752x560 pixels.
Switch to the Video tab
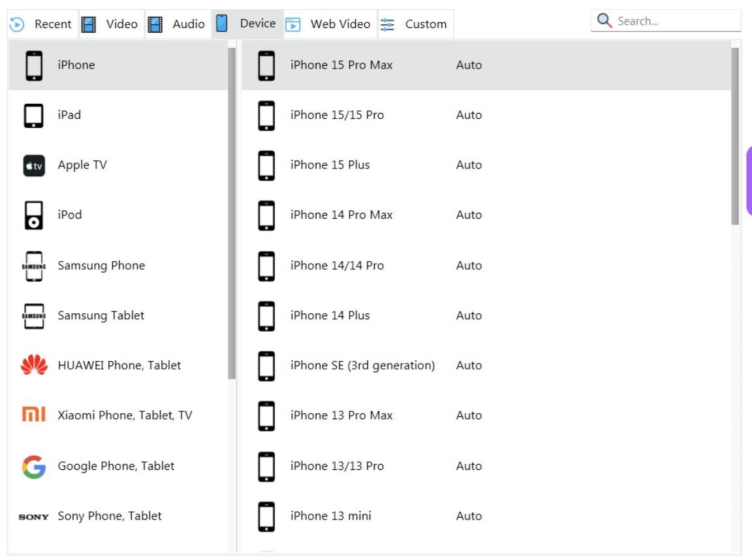pos(111,24)
